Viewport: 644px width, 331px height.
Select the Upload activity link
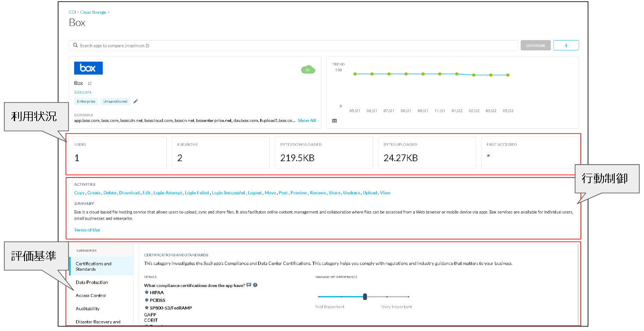point(370,193)
